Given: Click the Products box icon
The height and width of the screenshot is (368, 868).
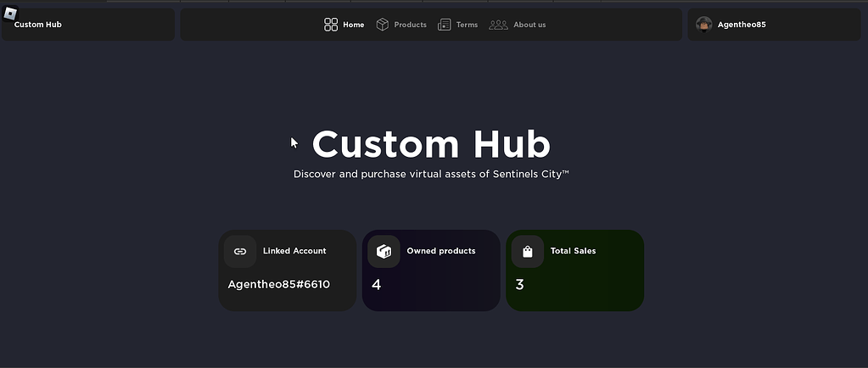Looking at the screenshot, I should pyautogui.click(x=383, y=25).
